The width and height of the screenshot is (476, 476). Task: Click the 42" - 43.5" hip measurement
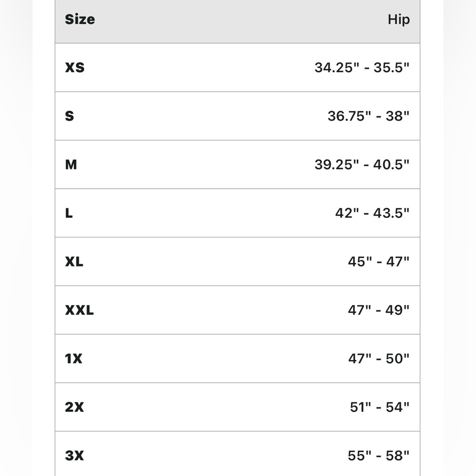click(372, 213)
